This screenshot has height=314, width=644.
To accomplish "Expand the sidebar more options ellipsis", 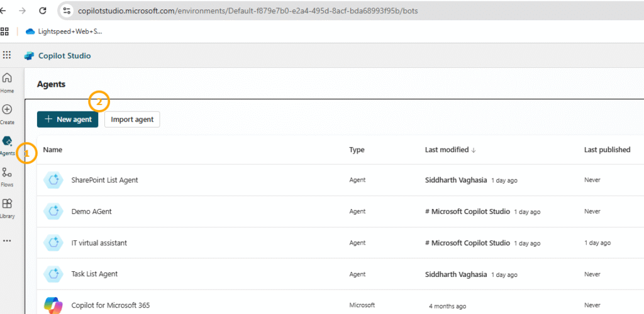I will pos(7,240).
